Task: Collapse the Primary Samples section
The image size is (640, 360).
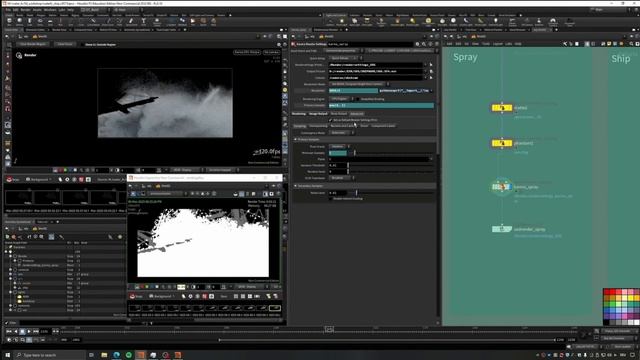Action: tap(296, 140)
